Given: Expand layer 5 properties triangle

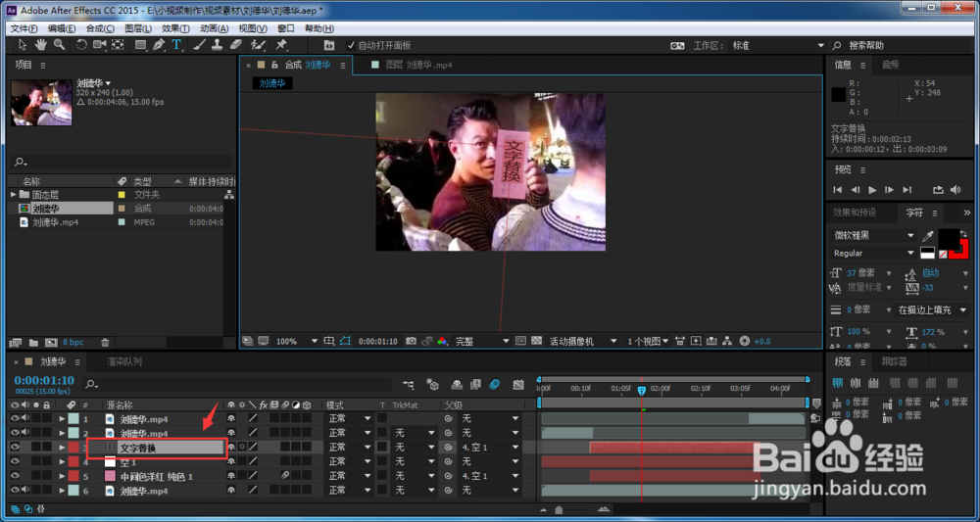Looking at the screenshot, I should tap(62, 476).
